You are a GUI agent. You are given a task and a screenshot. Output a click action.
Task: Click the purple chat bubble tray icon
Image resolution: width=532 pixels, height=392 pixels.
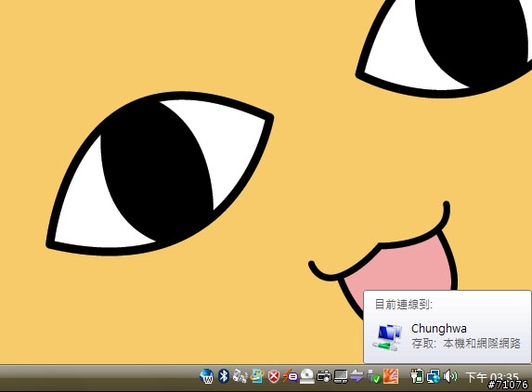291,376
